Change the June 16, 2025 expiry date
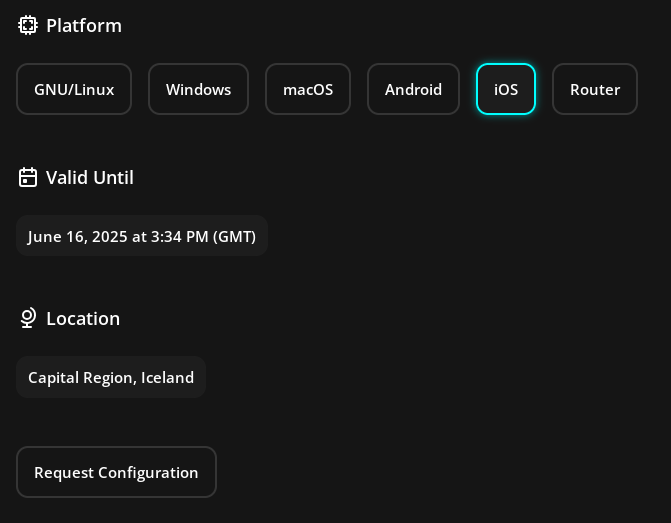 click(142, 236)
